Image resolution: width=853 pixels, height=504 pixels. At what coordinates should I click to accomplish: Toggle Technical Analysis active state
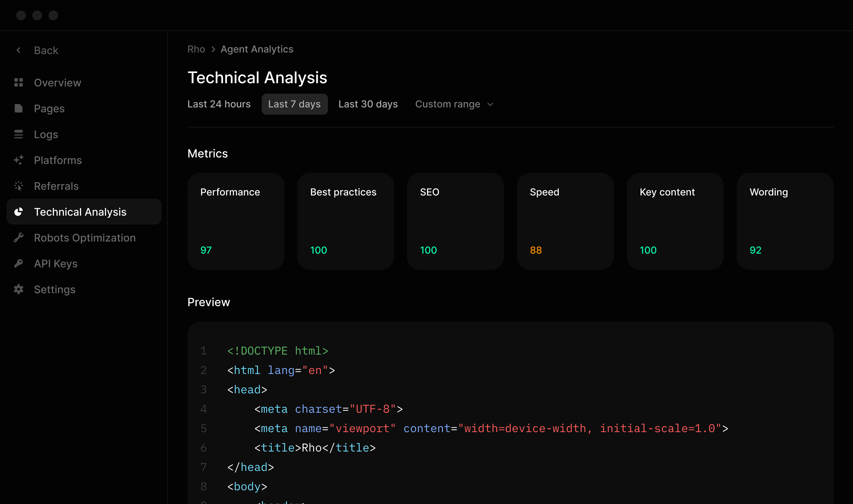click(83, 212)
